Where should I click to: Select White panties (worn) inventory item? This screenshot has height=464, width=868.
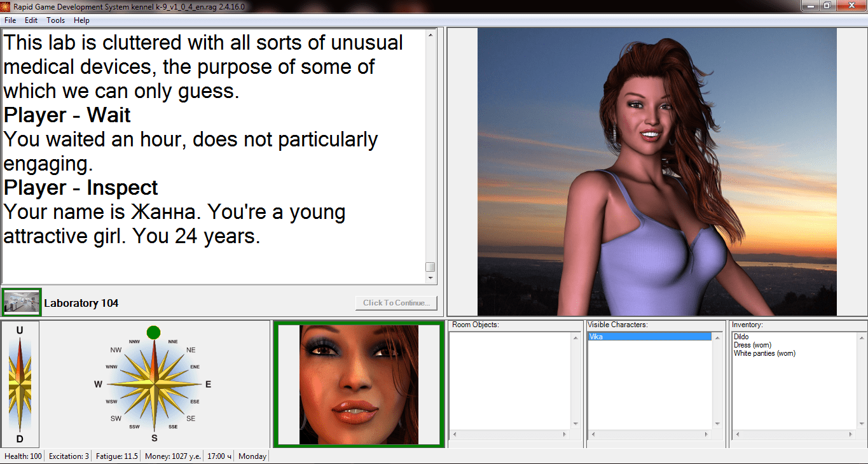point(764,353)
